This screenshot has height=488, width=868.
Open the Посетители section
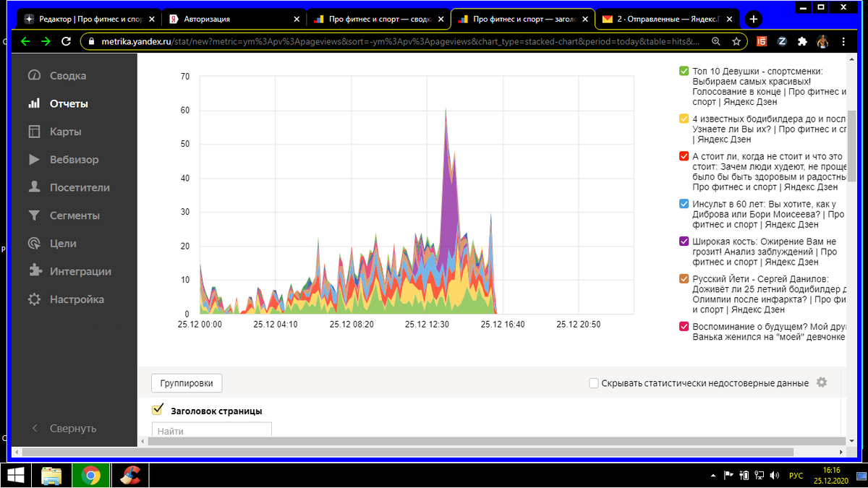(x=80, y=187)
